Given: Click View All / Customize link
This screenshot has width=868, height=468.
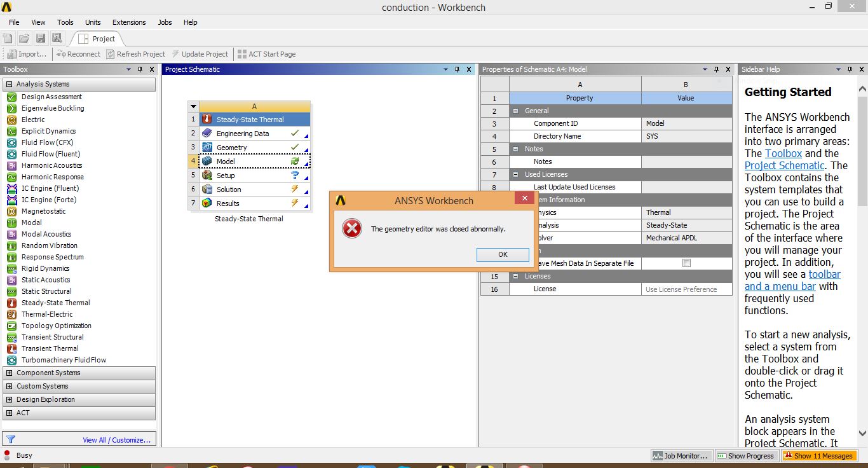Looking at the screenshot, I should (x=118, y=440).
